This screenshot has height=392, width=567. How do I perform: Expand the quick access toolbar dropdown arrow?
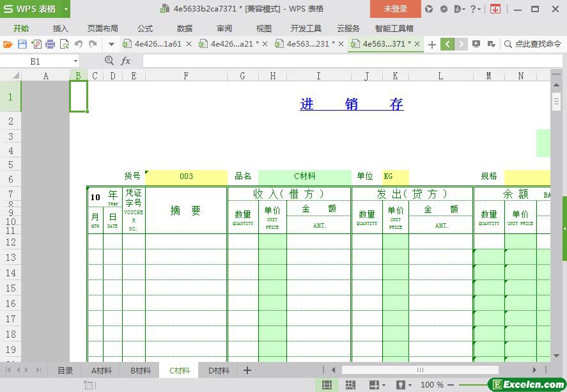[111, 44]
